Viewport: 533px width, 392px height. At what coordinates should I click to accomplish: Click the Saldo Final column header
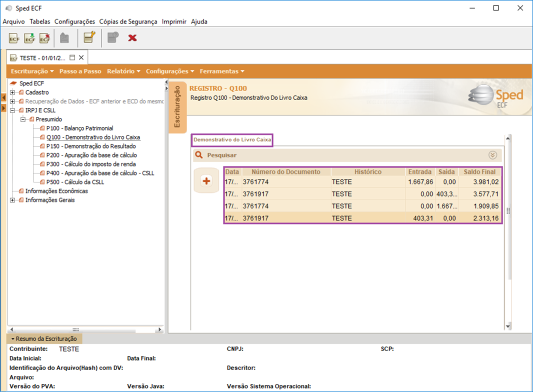click(x=479, y=171)
